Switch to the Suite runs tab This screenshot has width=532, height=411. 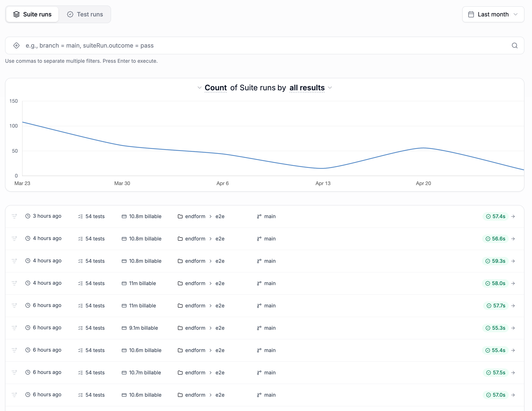[32, 14]
